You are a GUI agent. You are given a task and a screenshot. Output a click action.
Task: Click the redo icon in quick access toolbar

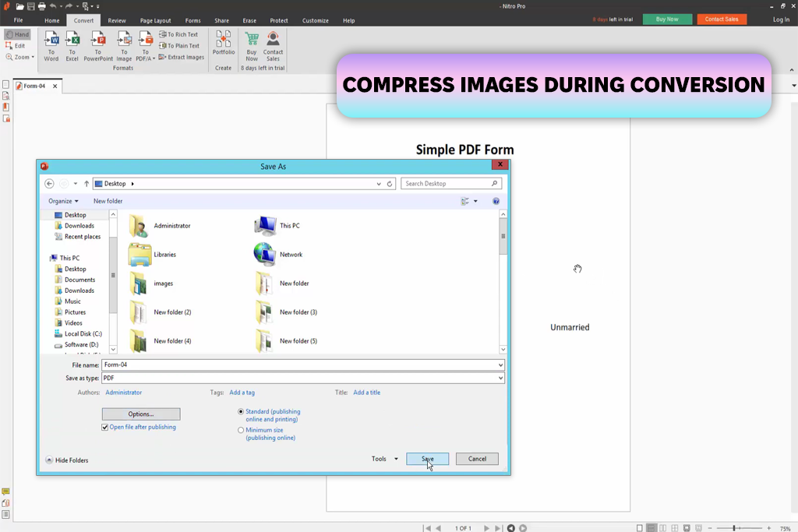tap(69, 6)
